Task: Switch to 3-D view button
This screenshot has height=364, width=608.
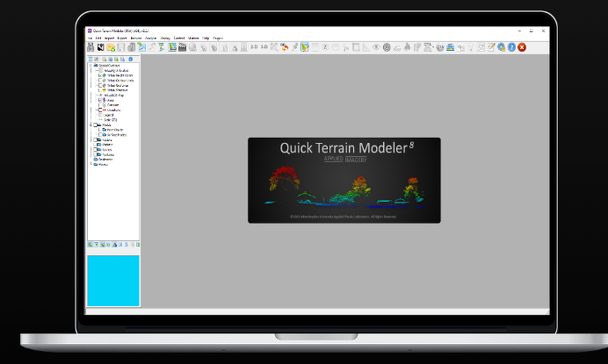Action: (264, 47)
